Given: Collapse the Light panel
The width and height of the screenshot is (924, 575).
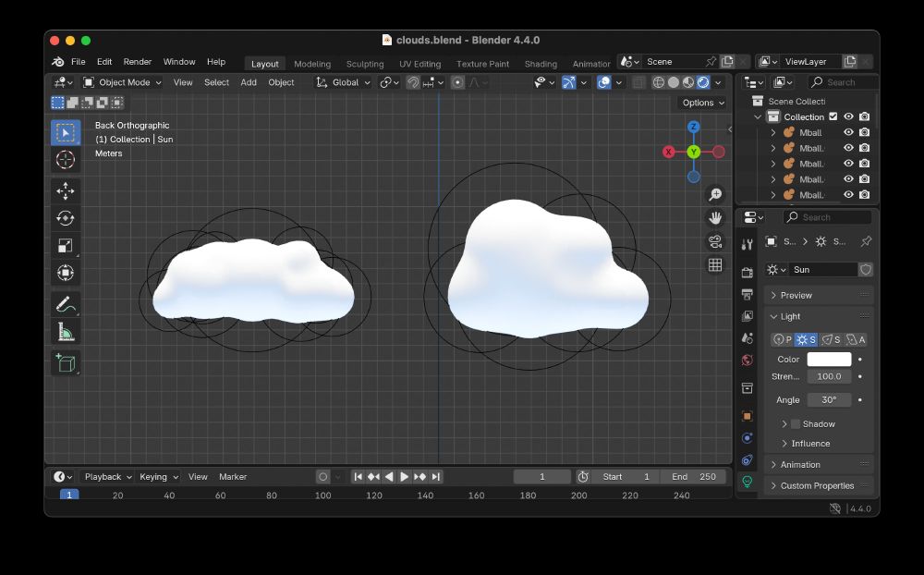Looking at the screenshot, I should coord(819,316).
